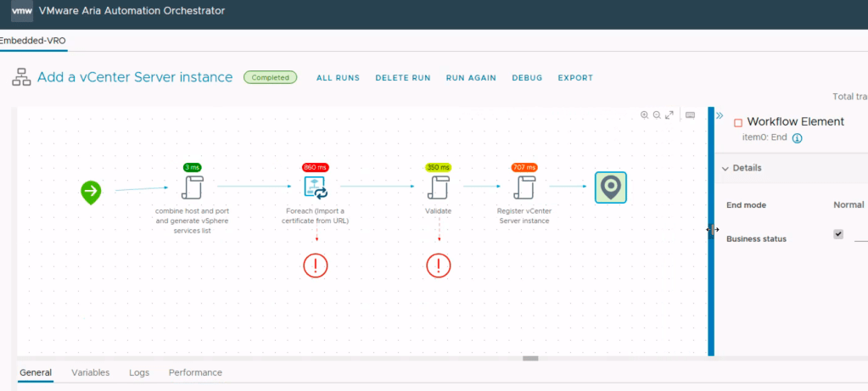This screenshot has height=391, width=868.
Task: Collapse the right panel with double chevron
Action: pos(720,115)
